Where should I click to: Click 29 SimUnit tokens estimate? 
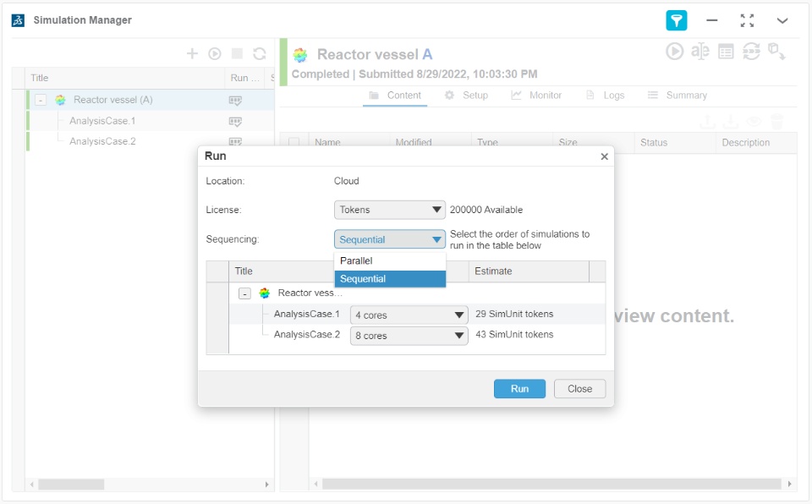click(x=514, y=314)
